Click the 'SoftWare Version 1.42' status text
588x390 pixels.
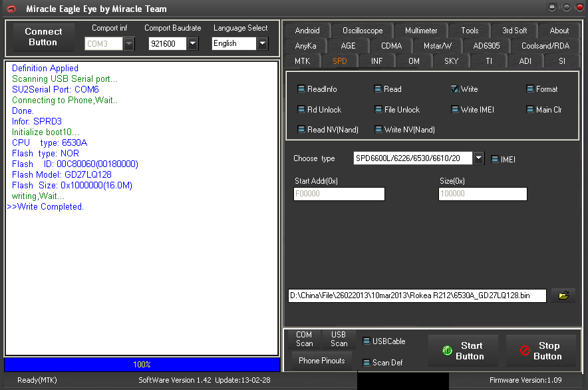click(x=175, y=380)
